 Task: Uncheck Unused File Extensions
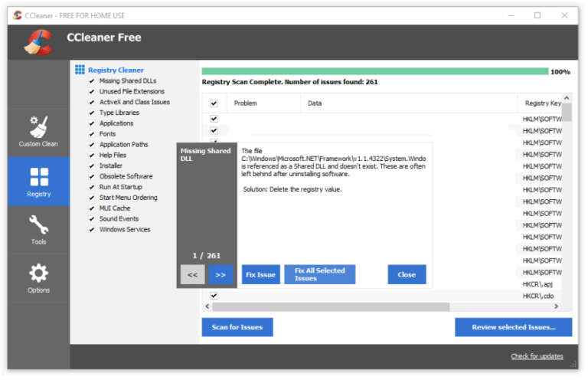(92, 91)
